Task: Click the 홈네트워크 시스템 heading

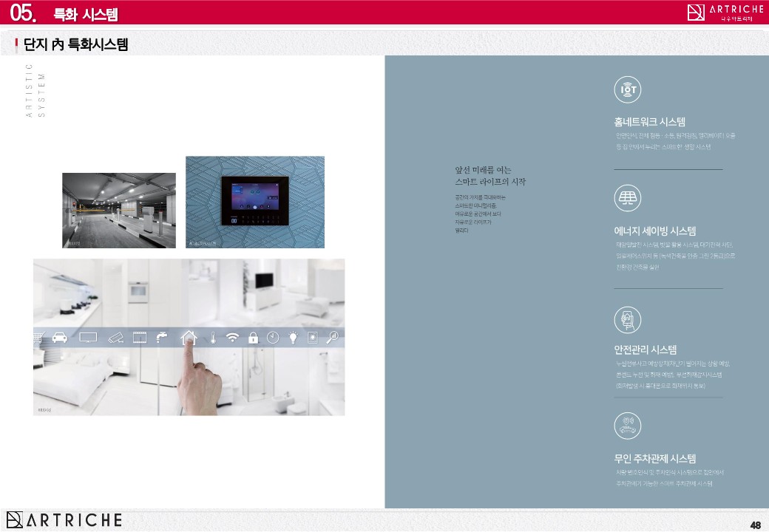Action: (649, 122)
